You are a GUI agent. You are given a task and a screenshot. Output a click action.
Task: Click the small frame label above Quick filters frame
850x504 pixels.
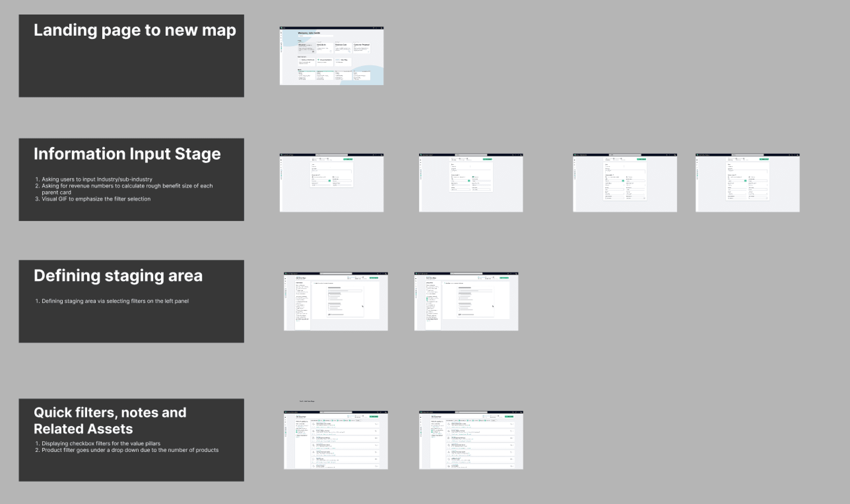tap(307, 401)
